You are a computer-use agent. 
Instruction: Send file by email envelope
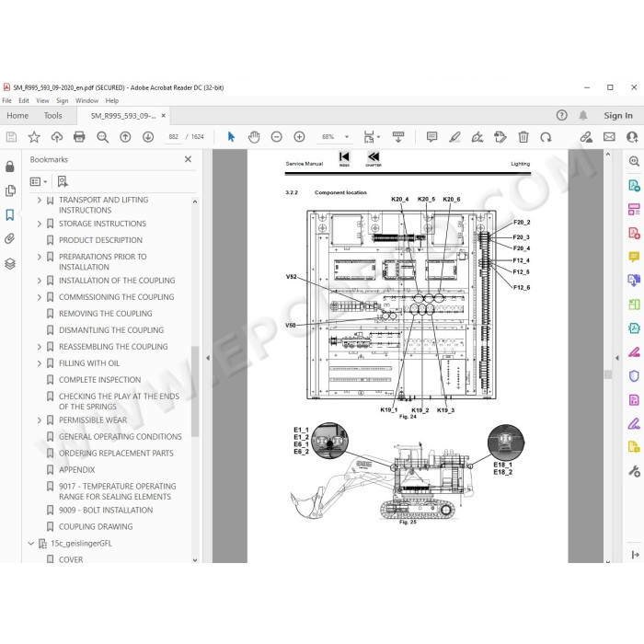coord(609,137)
